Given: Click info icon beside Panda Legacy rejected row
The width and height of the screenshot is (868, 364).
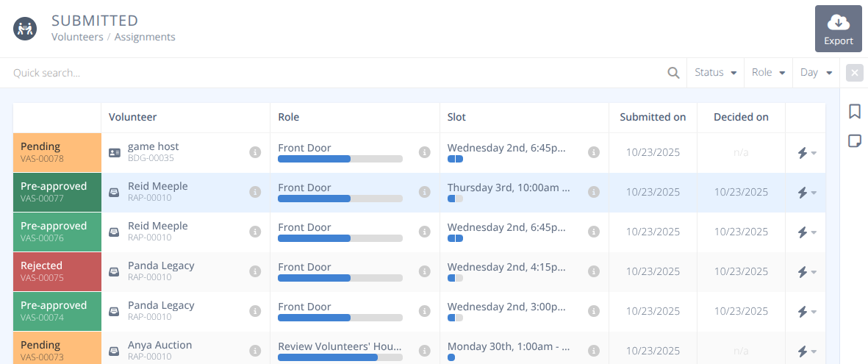Looking at the screenshot, I should [x=255, y=271].
